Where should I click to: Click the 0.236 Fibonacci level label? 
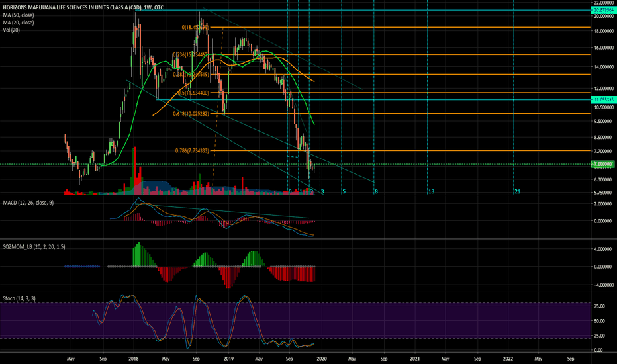tap(190, 55)
